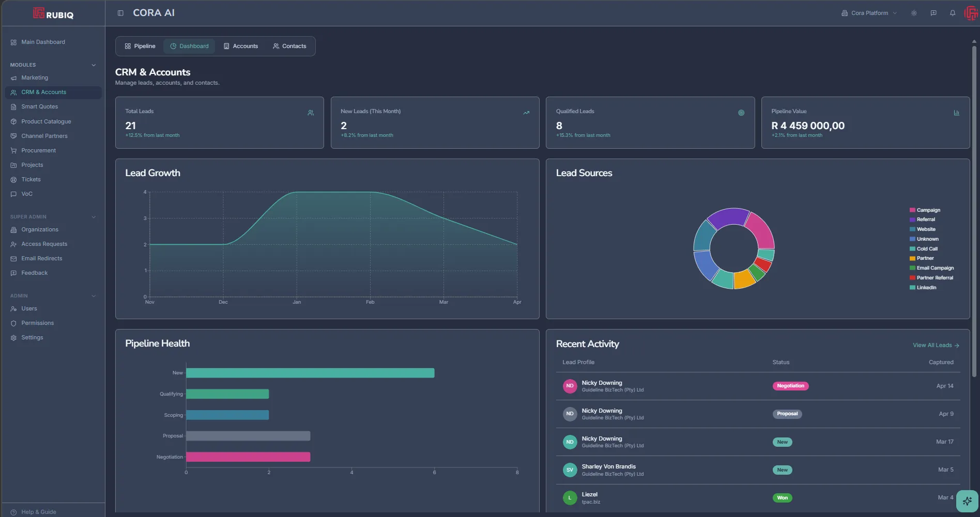Click the New Leads trend arrow icon
The height and width of the screenshot is (517, 980).
point(526,113)
